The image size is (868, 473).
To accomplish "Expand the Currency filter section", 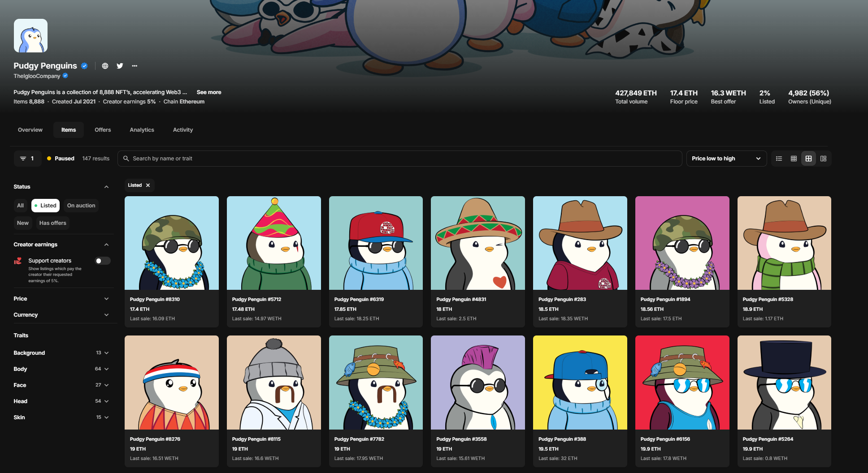I will tap(61, 315).
